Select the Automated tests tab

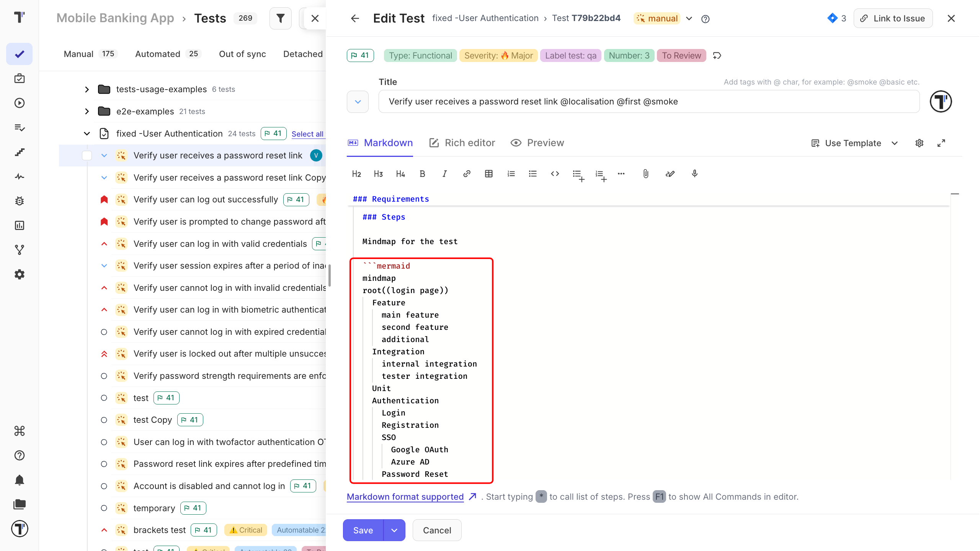[x=168, y=54]
